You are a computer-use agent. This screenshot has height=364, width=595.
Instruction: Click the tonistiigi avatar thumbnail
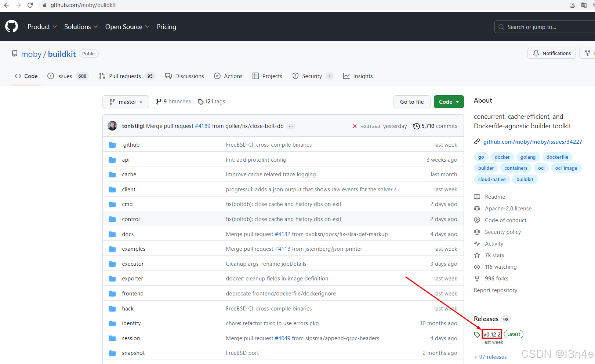point(112,126)
